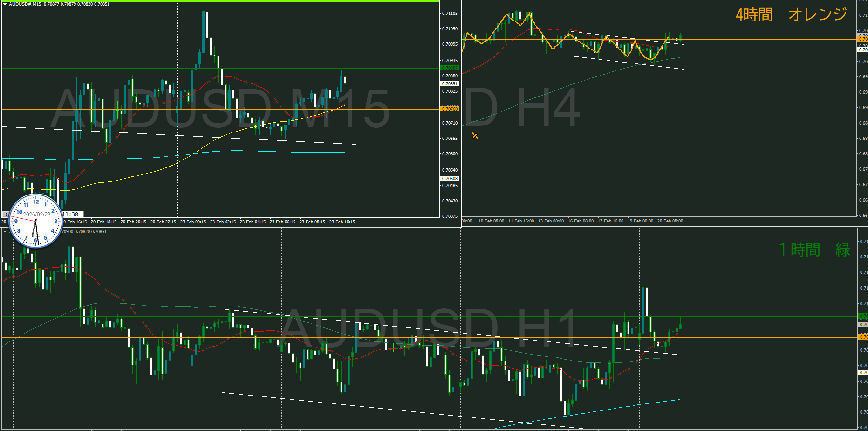Expand the AUDUSD#,M15 chart title triangle

click(5, 4)
